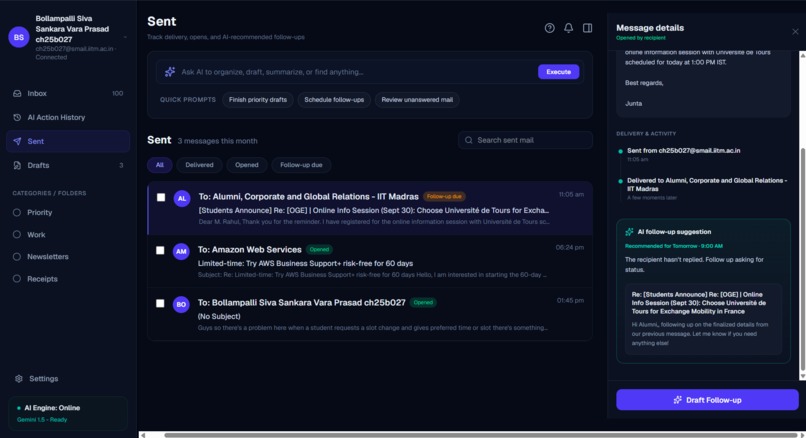This screenshot has width=806, height=438.
Task: Click the Drafts document icon
Action: click(17, 165)
